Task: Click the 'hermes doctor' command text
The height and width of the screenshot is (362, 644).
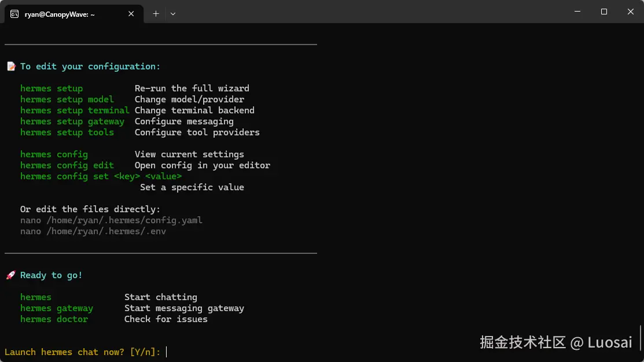Action: (x=54, y=319)
